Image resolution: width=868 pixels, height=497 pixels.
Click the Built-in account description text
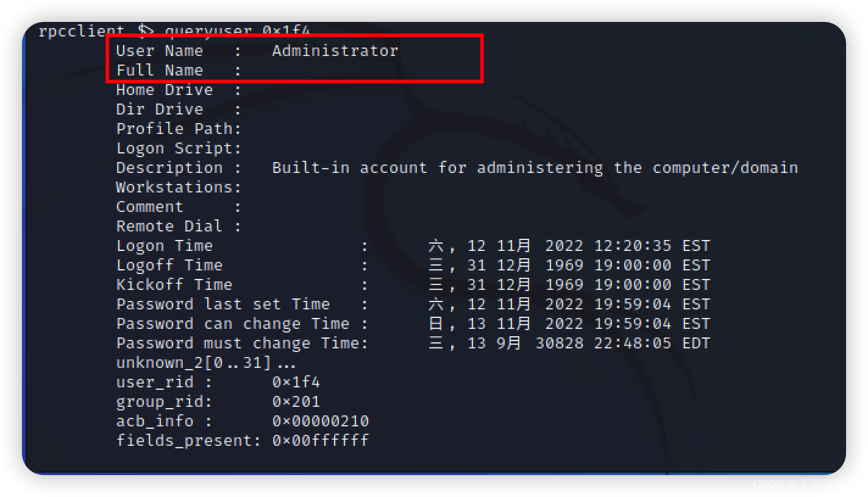pyautogui.click(x=535, y=167)
